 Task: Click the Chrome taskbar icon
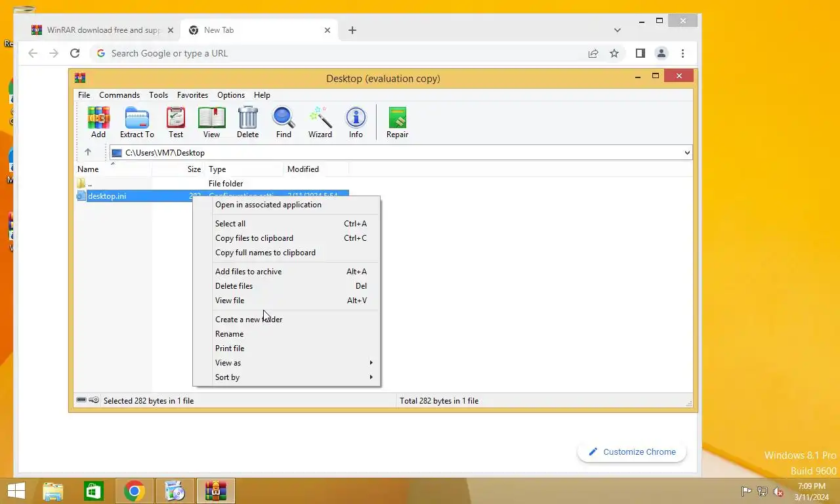[x=134, y=491]
